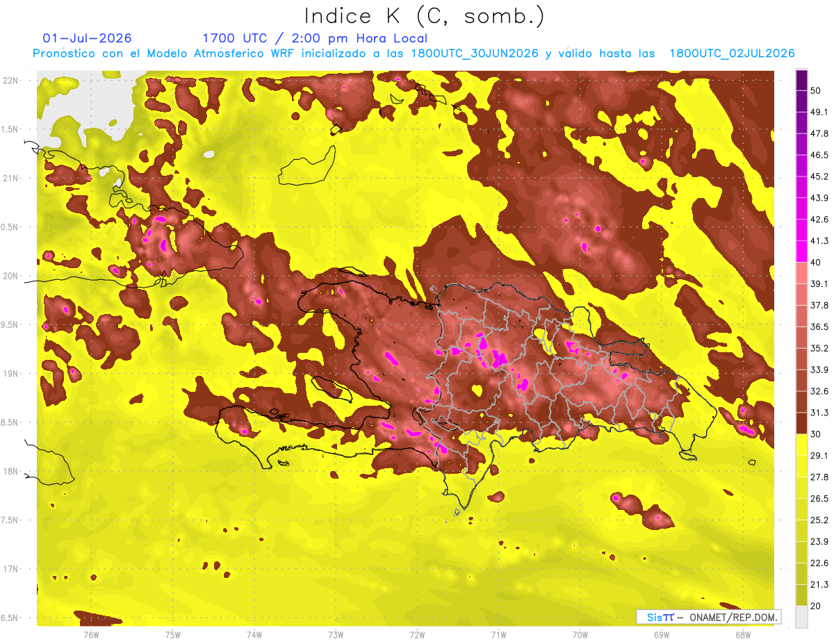834x644 pixels.
Task: Click the '39.1' color scale value
Action: pos(819,283)
